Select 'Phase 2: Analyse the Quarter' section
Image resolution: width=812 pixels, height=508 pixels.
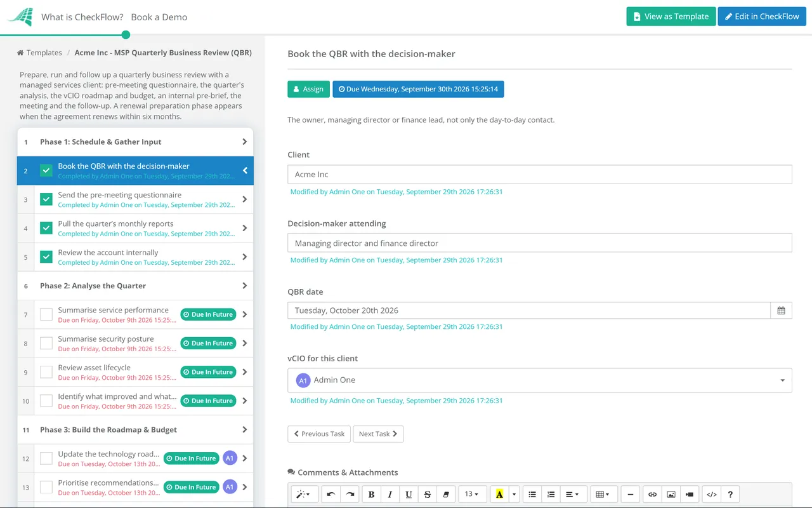point(135,286)
